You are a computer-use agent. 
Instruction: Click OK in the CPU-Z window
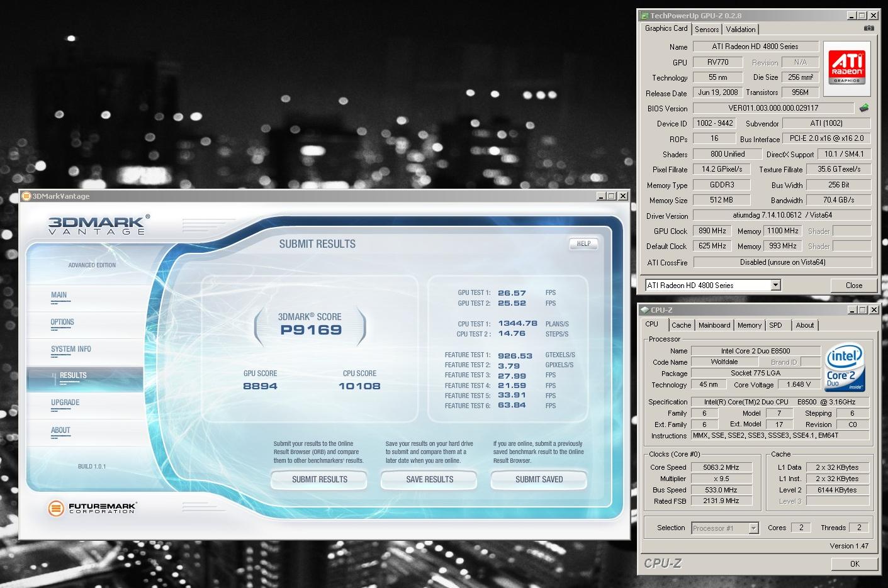click(x=854, y=563)
